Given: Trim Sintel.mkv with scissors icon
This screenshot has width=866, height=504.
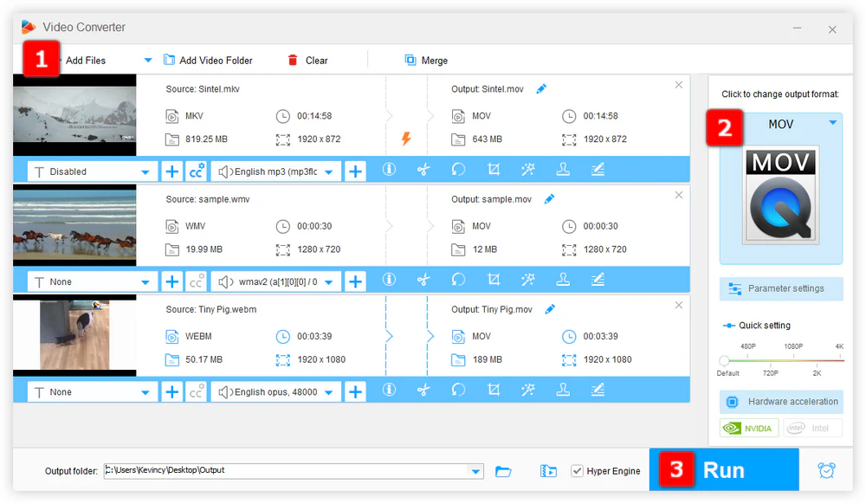Looking at the screenshot, I should point(423,170).
